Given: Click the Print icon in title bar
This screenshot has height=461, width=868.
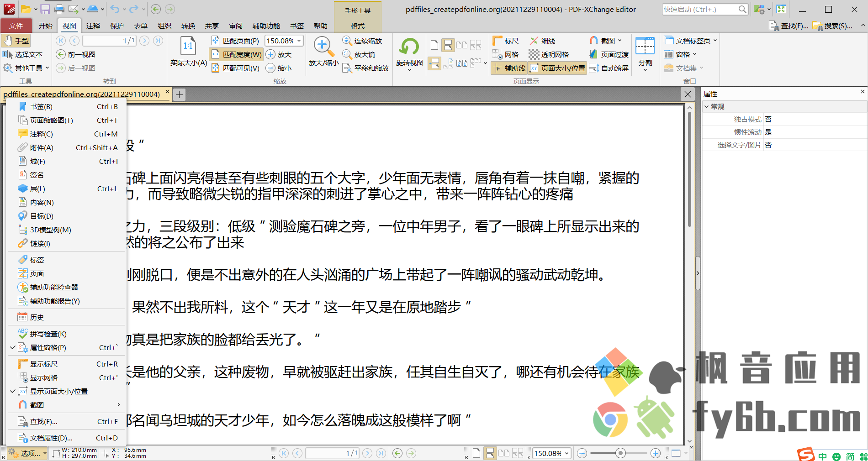Looking at the screenshot, I should point(59,9).
